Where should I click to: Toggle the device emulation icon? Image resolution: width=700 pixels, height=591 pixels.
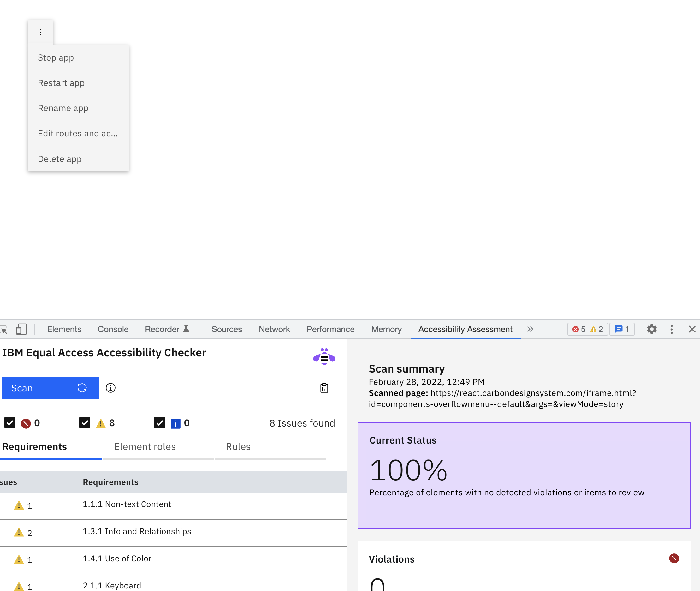pos(21,329)
